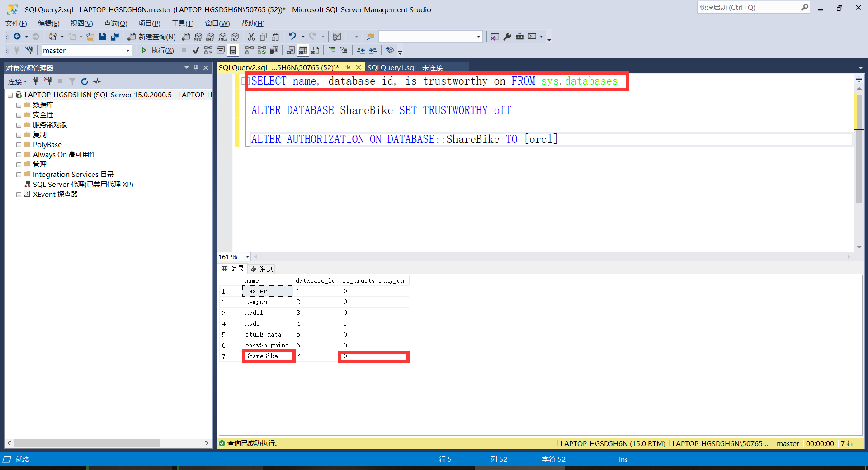Expand the 数据库 tree node

(19, 104)
